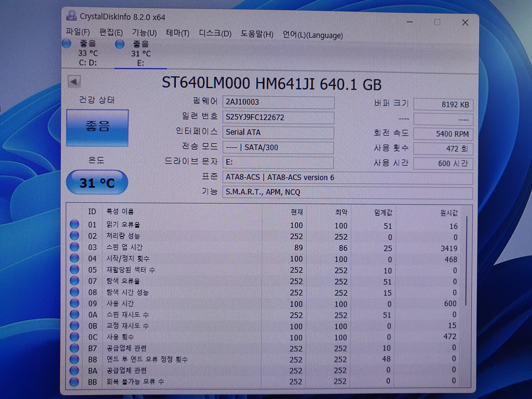Click the serial number field S25YJ9FC122672
The width and height of the screenshot is (532, 399).
(x=278, y=117)
